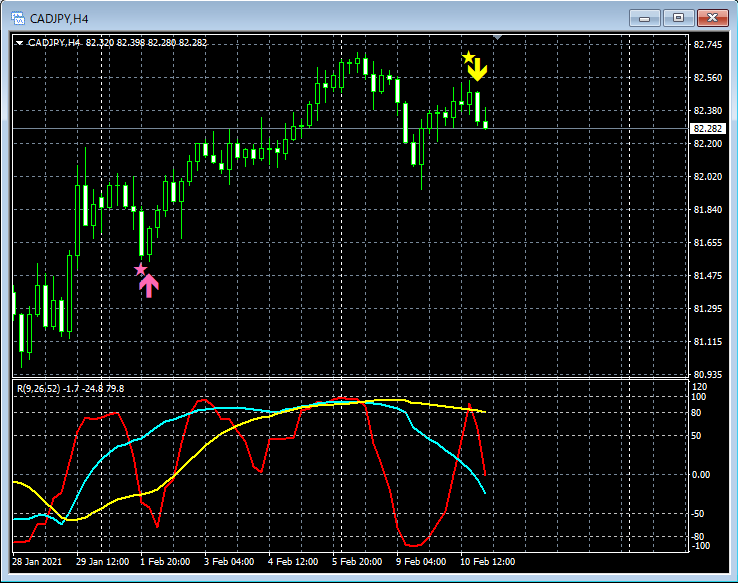Click the indicator scale value 120
Image resolution: width=738 pixels, height=583 pixels.
click(699, 387)
